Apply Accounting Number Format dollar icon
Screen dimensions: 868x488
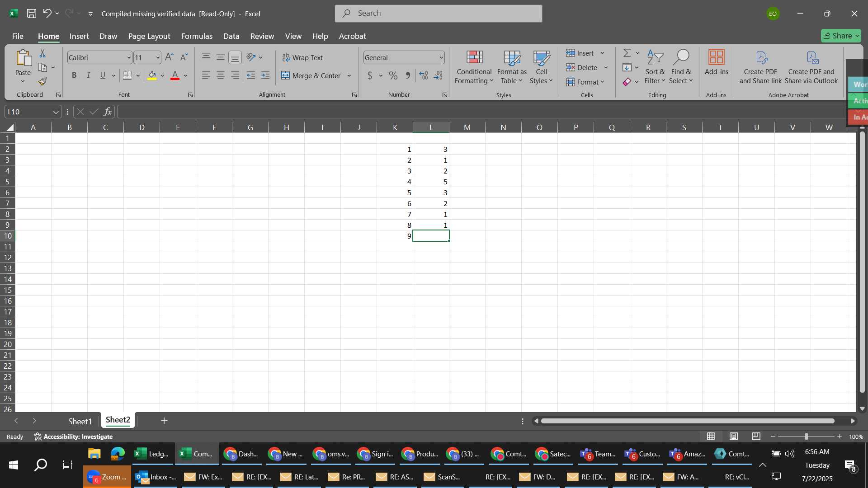coord(370,76)
